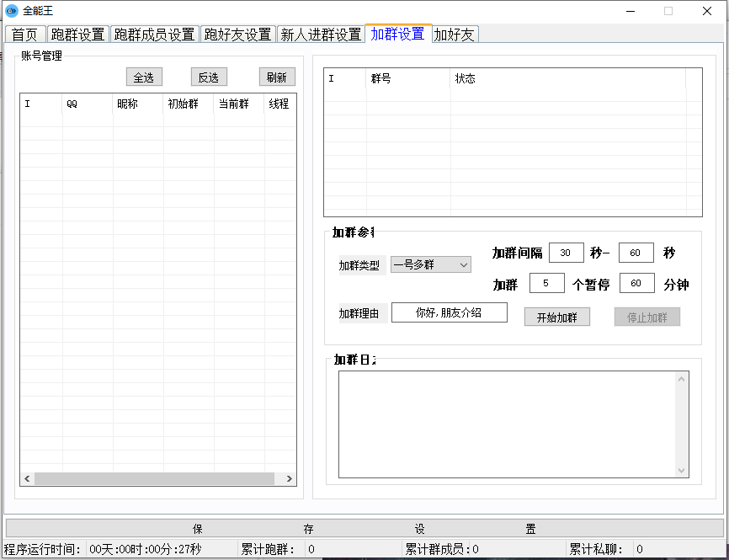Click the 开始加群 button

coord(557,317)
